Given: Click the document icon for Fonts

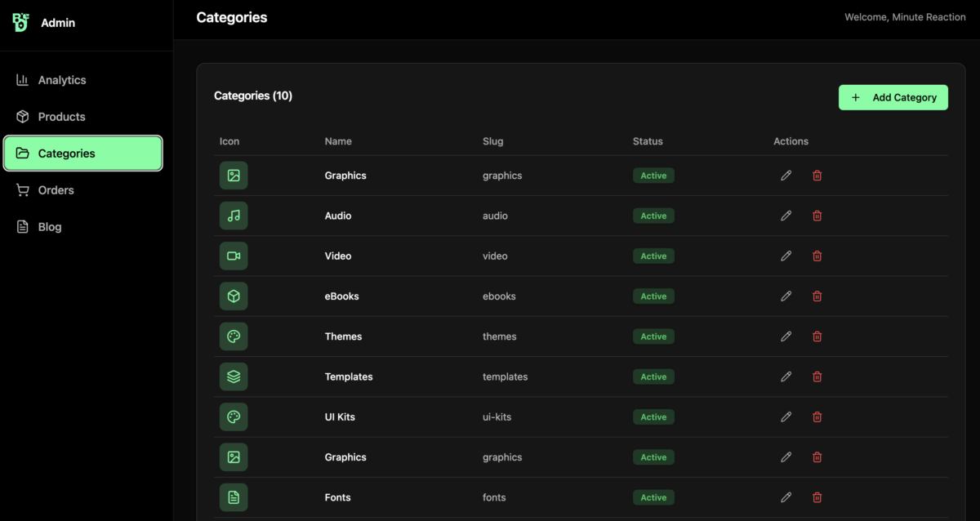Looking at the screenshot, I should click(234, 497).
